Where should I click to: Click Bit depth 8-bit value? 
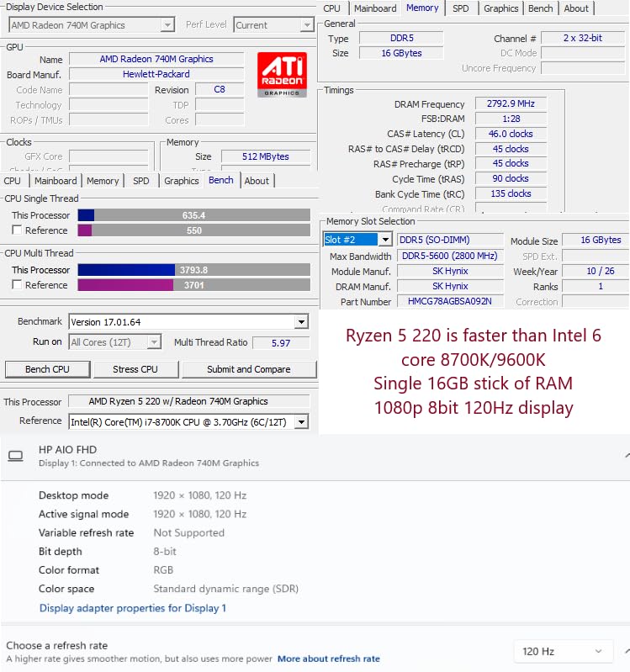click(165, 552)
